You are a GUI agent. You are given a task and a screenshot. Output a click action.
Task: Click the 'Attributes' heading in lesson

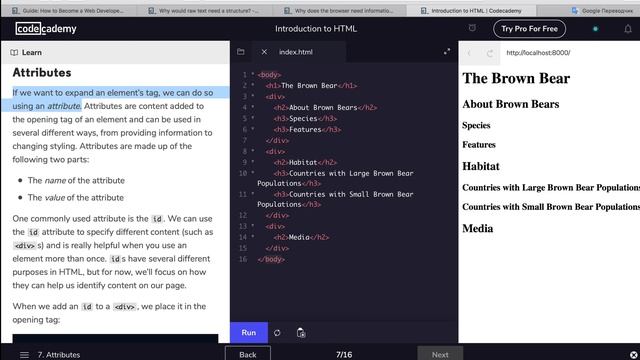point(42,73)
